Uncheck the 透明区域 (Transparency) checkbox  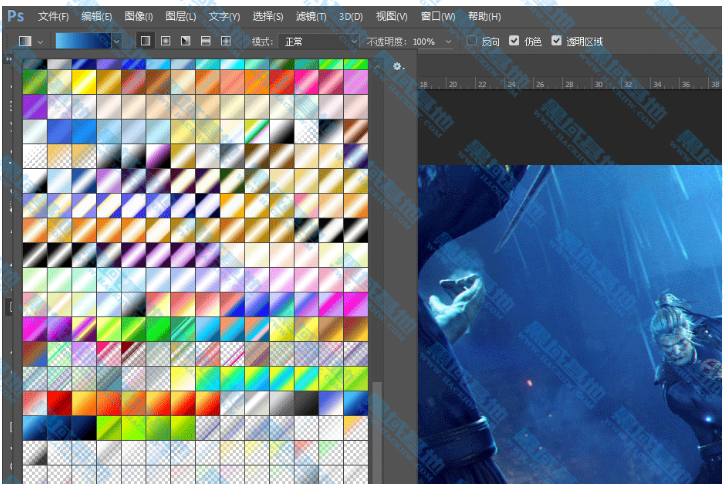coord(557,41)
